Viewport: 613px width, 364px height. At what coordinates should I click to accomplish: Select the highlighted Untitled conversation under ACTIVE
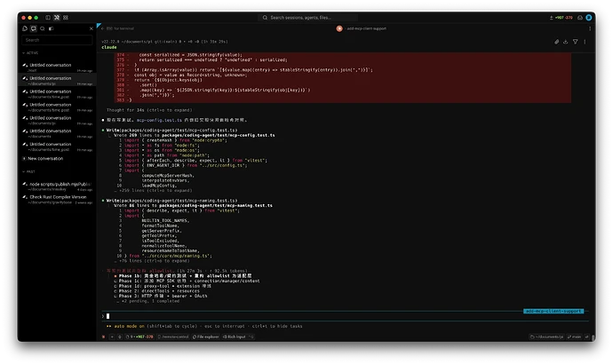click(x=57, y=81)
